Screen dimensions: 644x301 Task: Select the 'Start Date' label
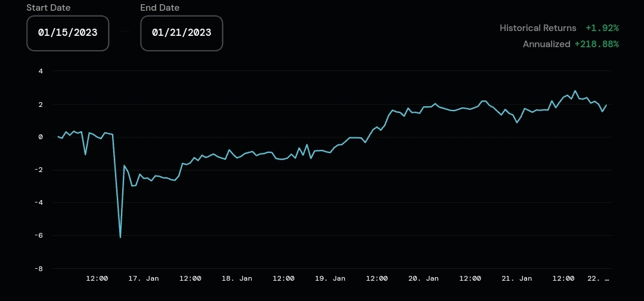coord(48,7)
